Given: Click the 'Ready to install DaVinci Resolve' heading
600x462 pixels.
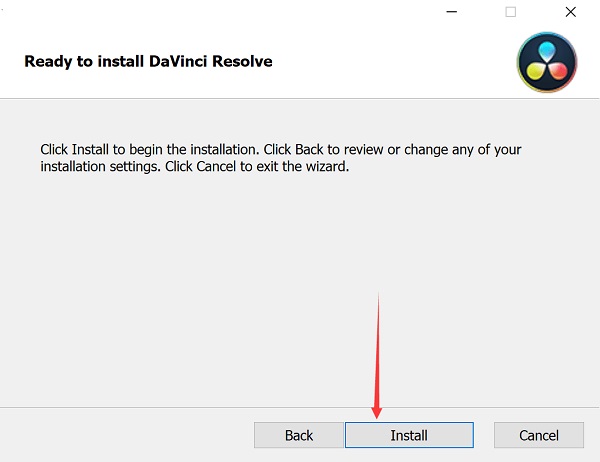Looking at the screenshot, I should coord(148,62).
